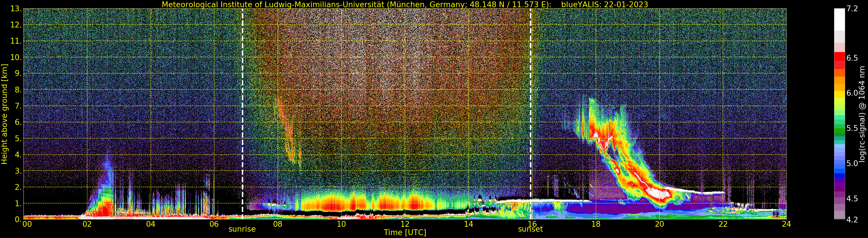The height and width of the screenshot is (238, 868).
Task: Click the 'log(rc-signal) @ 1064 nm' colorbar label
Action: [x=862, y=114]
